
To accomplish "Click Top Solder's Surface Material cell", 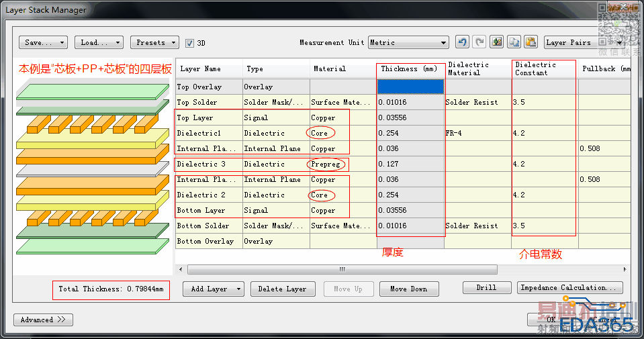I will [343, 102].
